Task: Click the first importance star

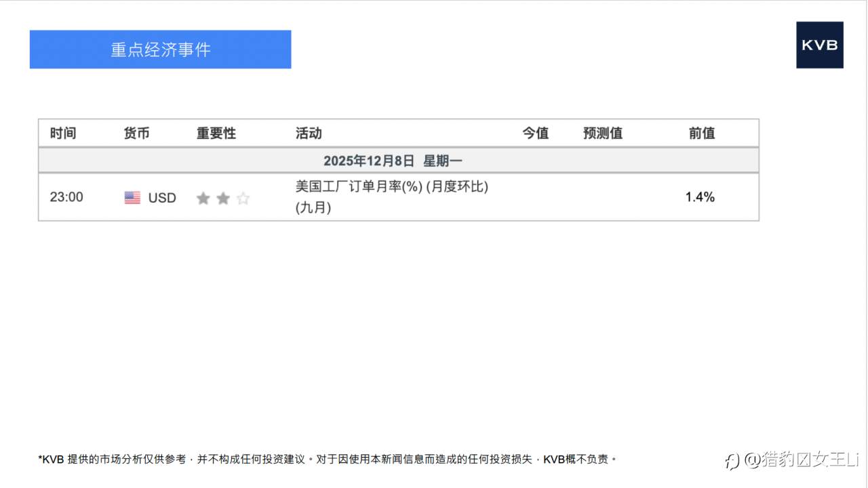Action: (x=203, y=197)
